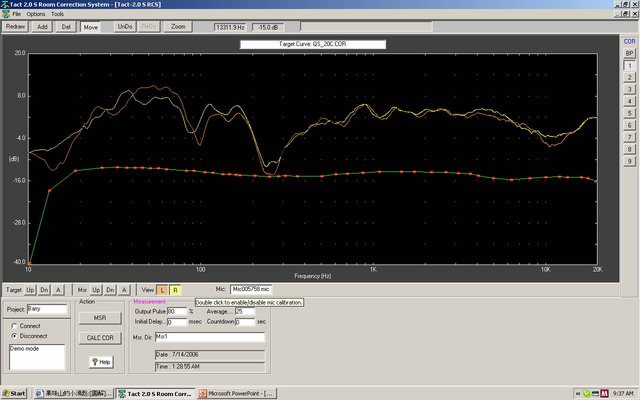Click the Output Pulse percent field
640x400 pixels.
click(x=177, y=311)
